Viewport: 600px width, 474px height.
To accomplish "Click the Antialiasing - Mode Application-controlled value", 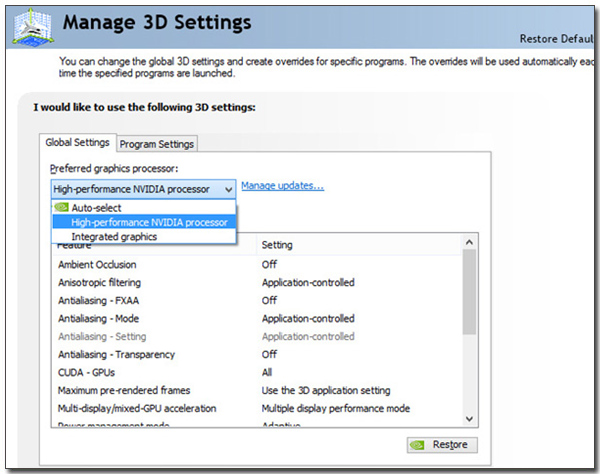I will (x=308, y=318).
